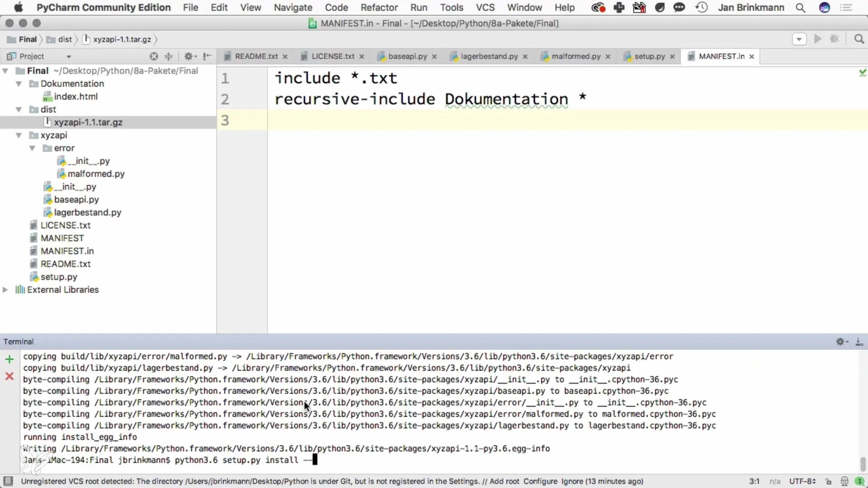Select malformed.py in project tree

(x=90, y=174)
